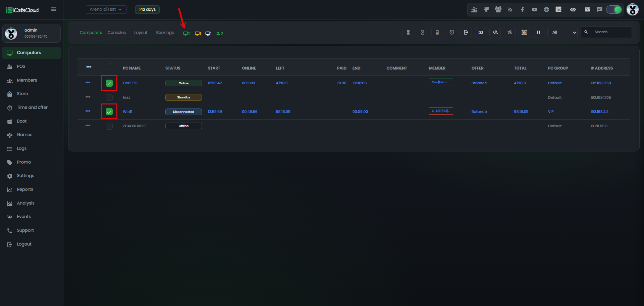Uncheck the Win11 row checkbox
644x306 pixels.
(109, 112)
